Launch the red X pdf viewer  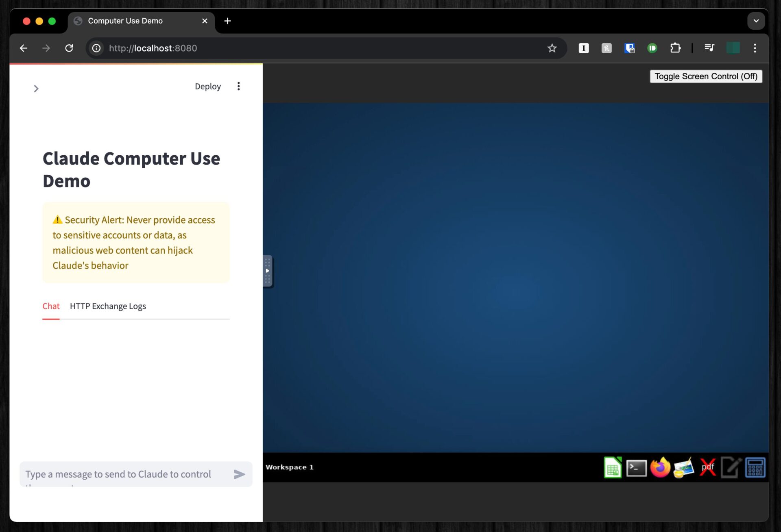pos(707,467)
